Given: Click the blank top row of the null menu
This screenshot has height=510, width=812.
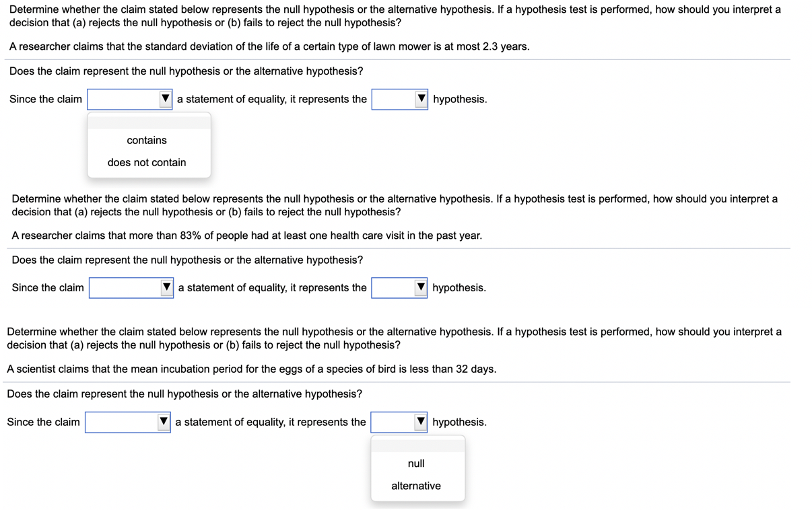Looking at the screenshot, I should [416, 444].
